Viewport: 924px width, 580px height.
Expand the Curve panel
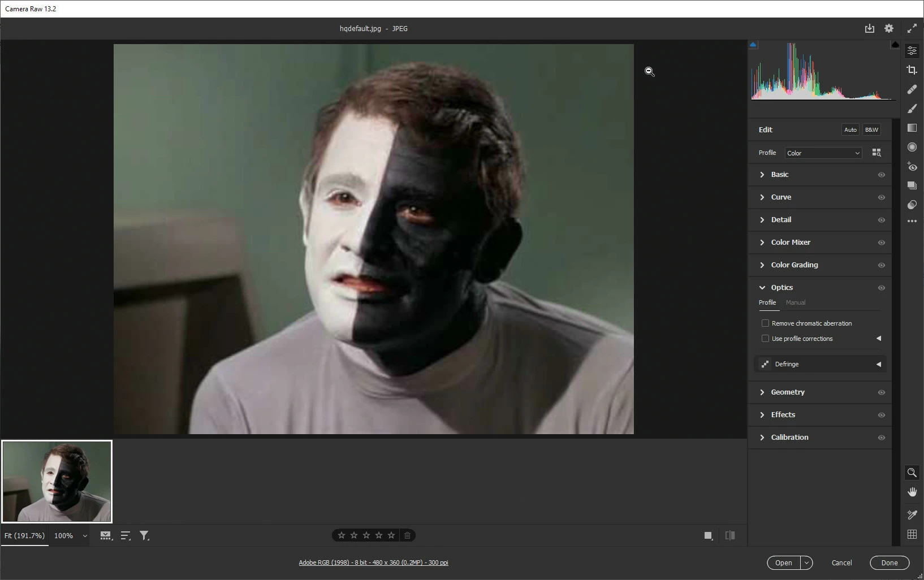[x=762, y=197]
